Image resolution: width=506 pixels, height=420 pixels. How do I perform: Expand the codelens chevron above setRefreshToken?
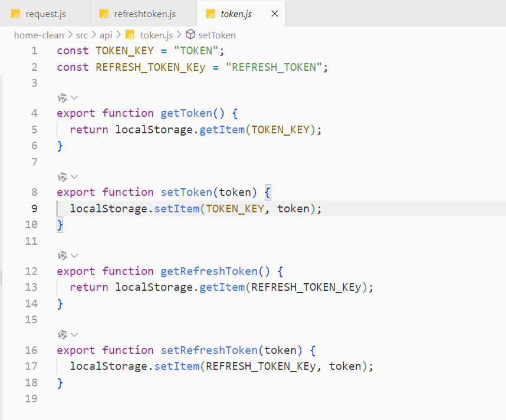click(x=74, y=334)
